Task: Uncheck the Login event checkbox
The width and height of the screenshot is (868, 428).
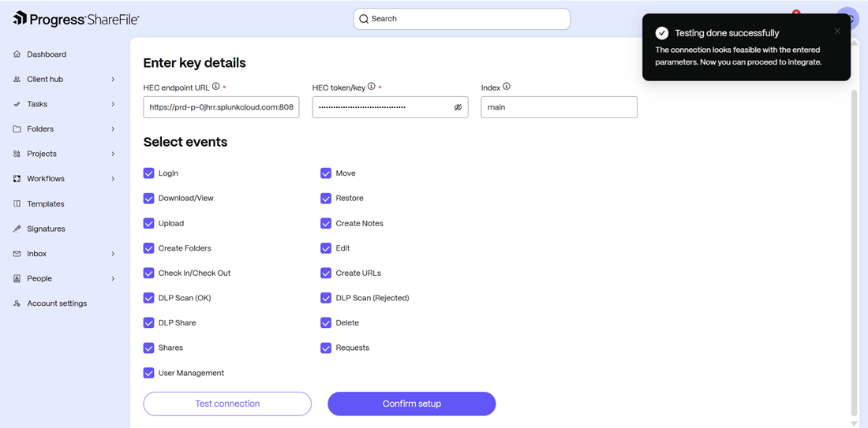Action: [x=148, y=173]
